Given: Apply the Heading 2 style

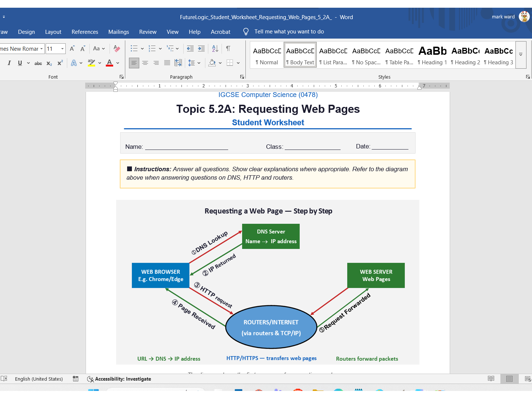Looking at the screenshot, I should (x=465, y=55).
